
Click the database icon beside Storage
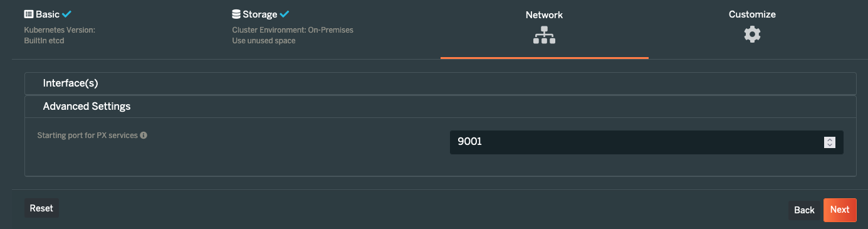tap(236, 14)
